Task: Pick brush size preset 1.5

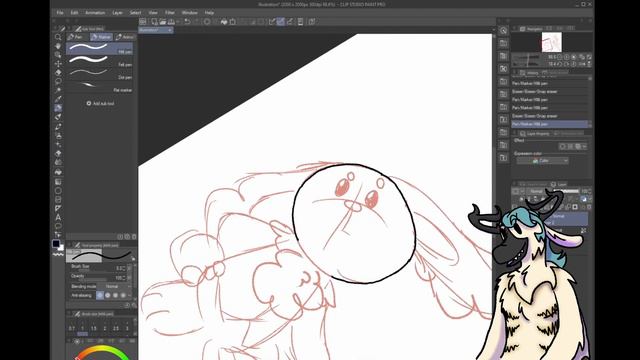Action: pos(94,328)
